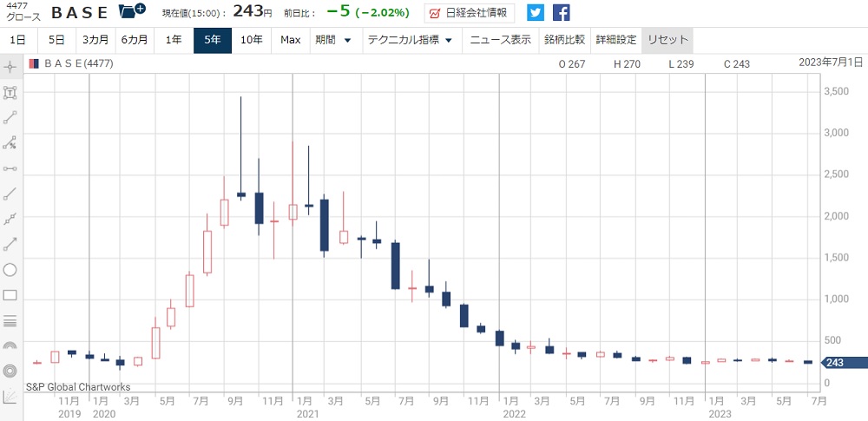The image size is (868, 421).
Task: Open 銘柄比較 stock comparison
Action: tap(565, 40)
